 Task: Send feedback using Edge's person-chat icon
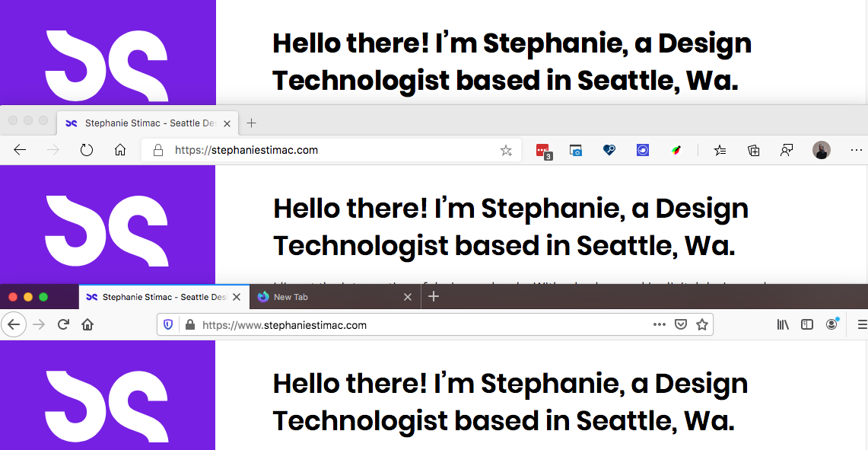pos(787,150)
